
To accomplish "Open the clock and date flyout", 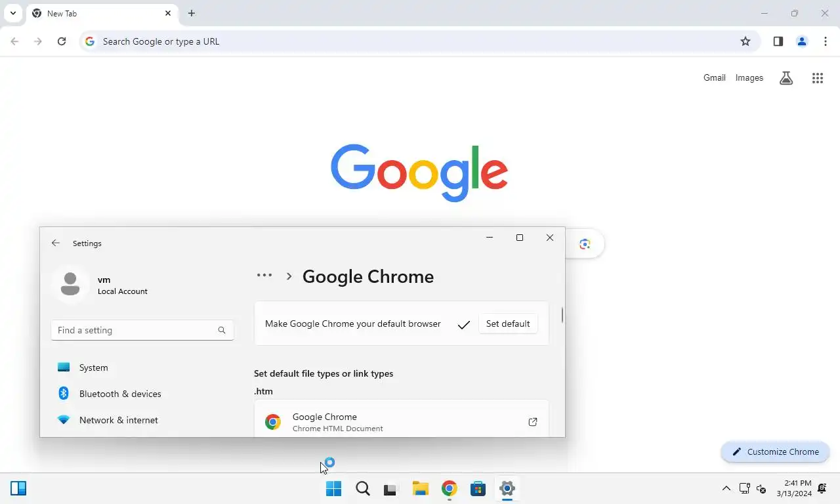I will coord(794,488).
